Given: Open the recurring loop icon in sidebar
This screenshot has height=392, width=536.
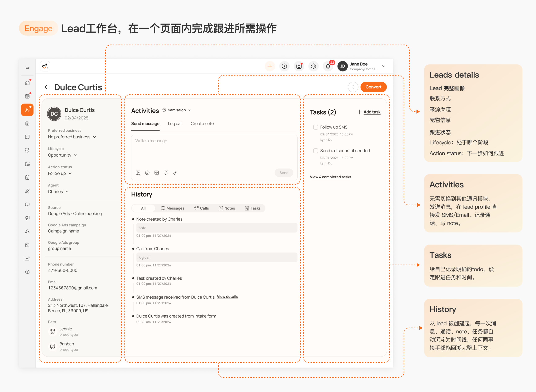Looking at the screenshot, I should [27, 204].
